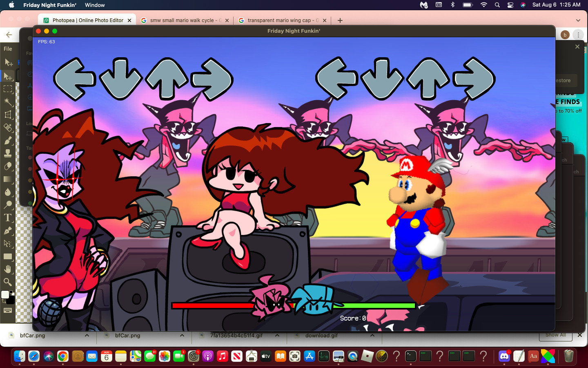Select the Hand tool in Photopea

click(8, 269)
